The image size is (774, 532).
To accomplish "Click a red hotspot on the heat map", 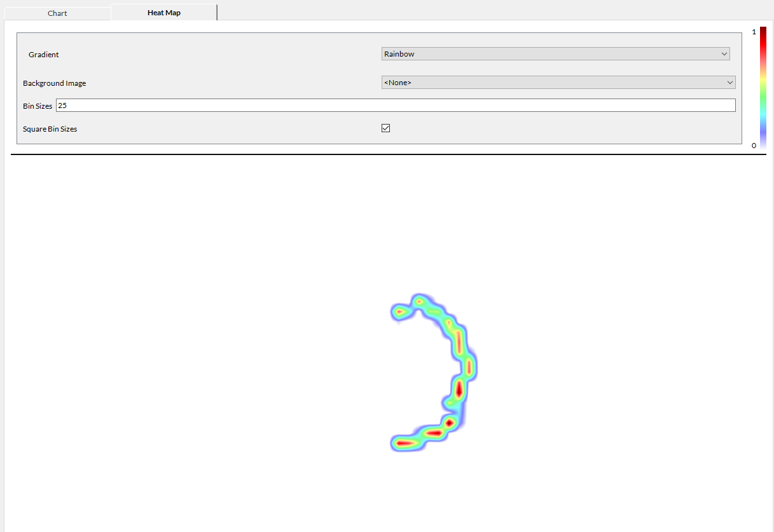I will [459, 388].
